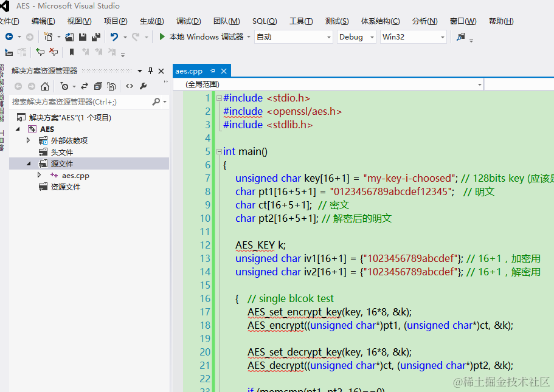Open the Solution Explorer window options dropdown arrow
554x392 pixels.
pos(140,71)
